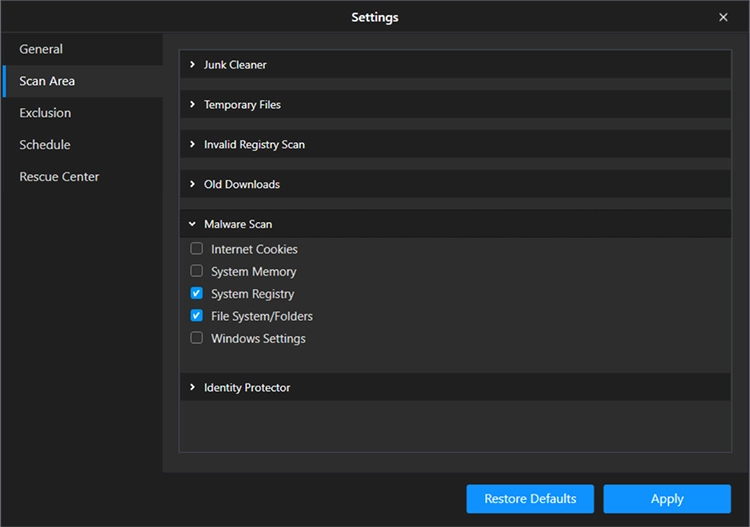Image resolution: width=750 pixels, height=527 pixels.
Task: Expand the Invalid Registry Scan chevron
Action: tap(192, 144)
